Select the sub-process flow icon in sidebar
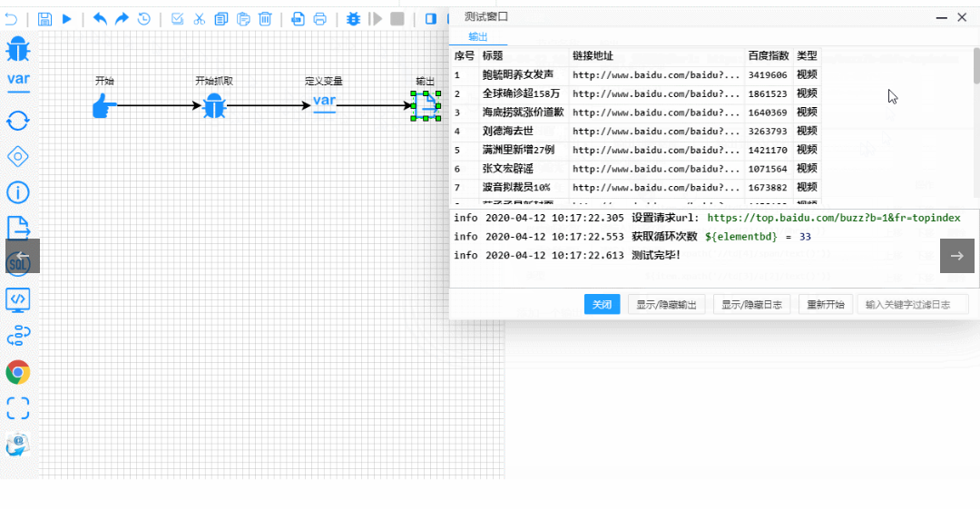 point(18,336)
